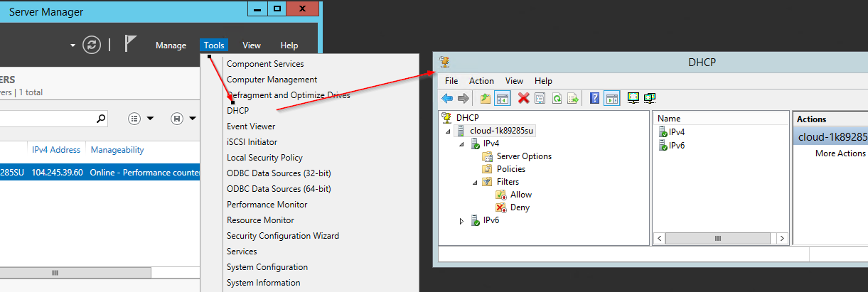Click the Manageability column header
868x292 pixels.
pos(117,150)
